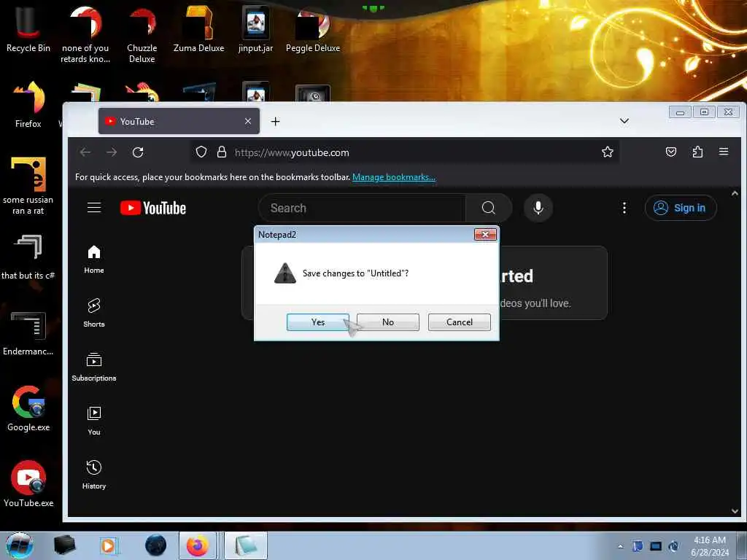747x560 pixels.
Task: Click the page scrollbar down arrow
Action: 735,510
